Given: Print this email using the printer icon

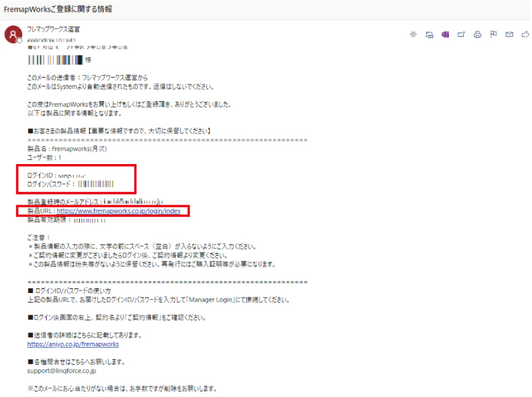Looking at the screenshot, I should (x=477, y=34).
